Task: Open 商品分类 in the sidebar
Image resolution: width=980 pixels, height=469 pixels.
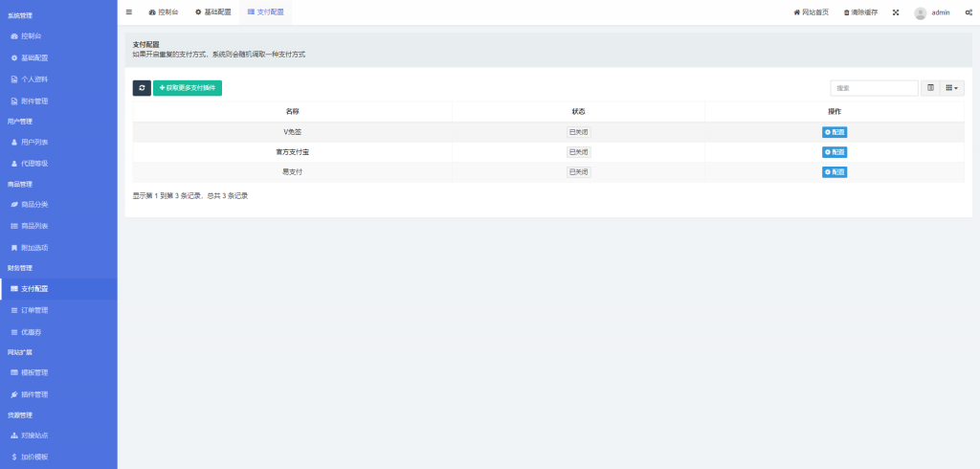Action: click(x=58, y=205)
